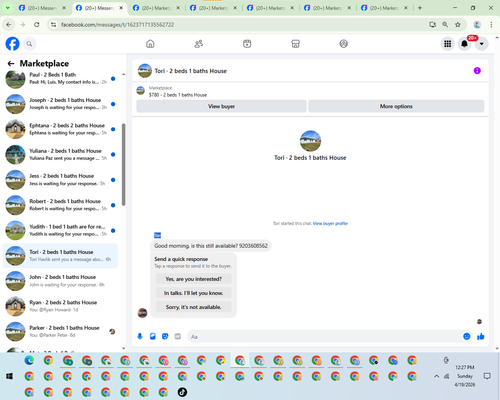Open the Marketplace storefront icon

[x=295, y=44]
